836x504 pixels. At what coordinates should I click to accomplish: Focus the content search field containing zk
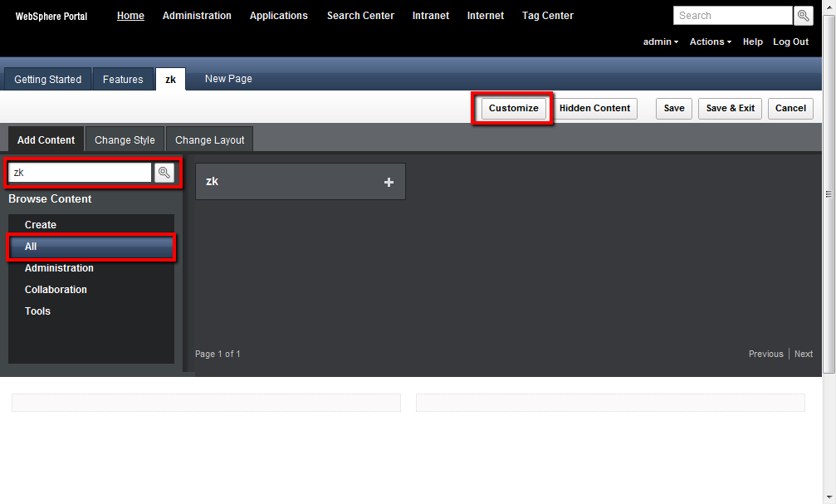pyautogui.click(x=80, y=173)
